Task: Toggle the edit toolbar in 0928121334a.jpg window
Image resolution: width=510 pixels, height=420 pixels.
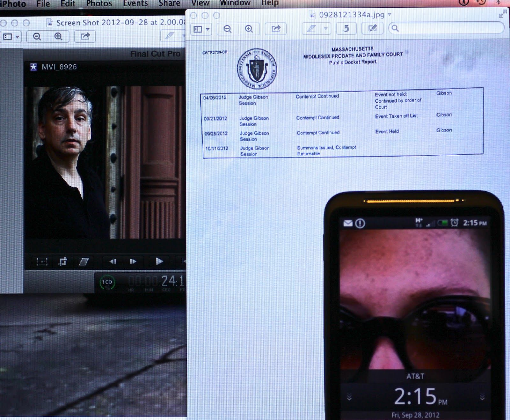Action: (372, 29)
